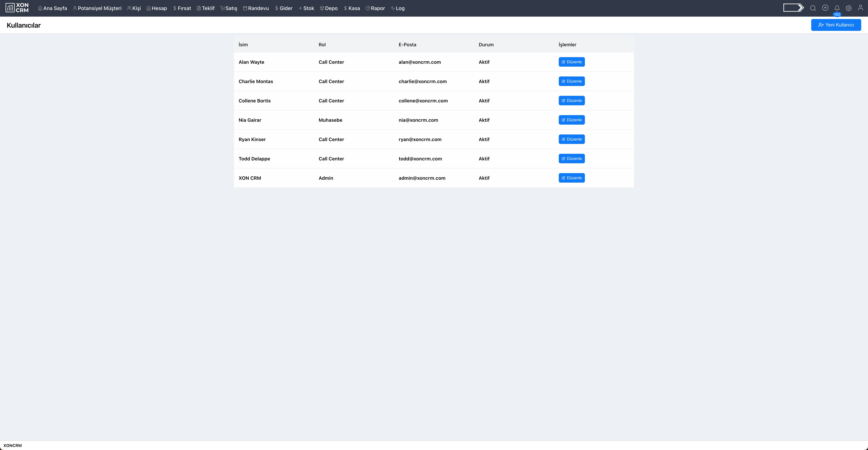Click the İsim column header
The height and width of the screenshot is (450, 868).
click(243, 44)
